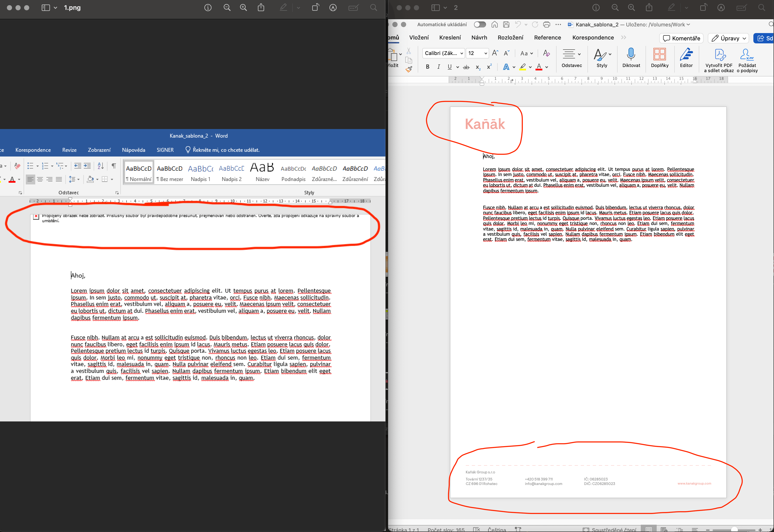Expand the Úpravy editing mode dropdown
Image resolution: width=774 pixels, height=532 pixels.
coord(729,38)
